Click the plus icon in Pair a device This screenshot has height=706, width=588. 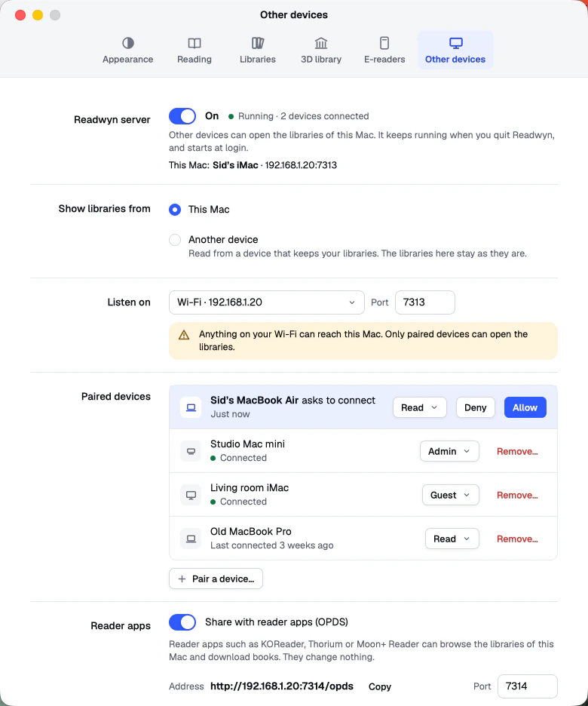pos(182,579)
